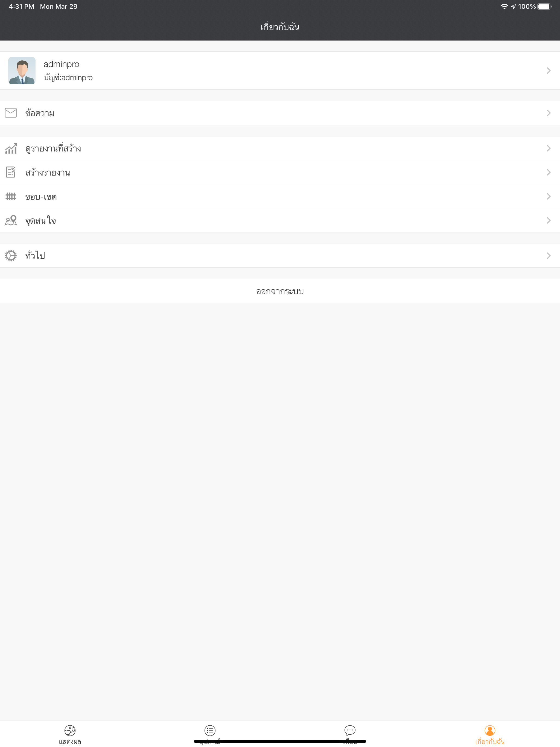Switch to the เกี่ยวกับฉัน tab

[490, 734]
